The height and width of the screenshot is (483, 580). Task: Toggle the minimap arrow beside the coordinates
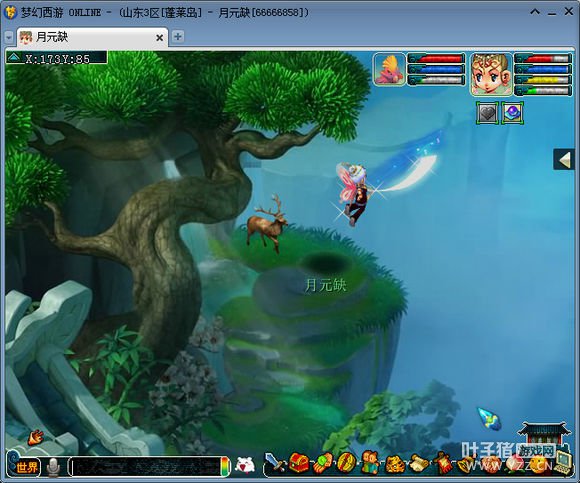pyautogui.click(x=14, y=57)
